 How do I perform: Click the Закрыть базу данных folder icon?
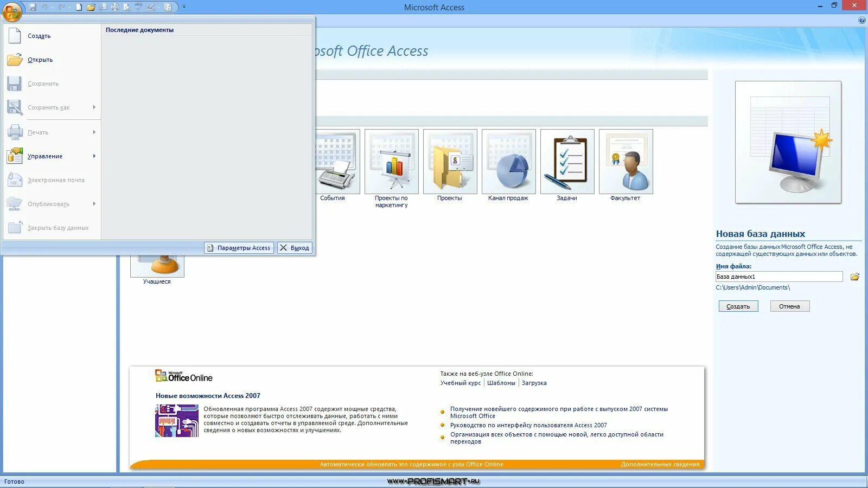(x=15, y=227)
